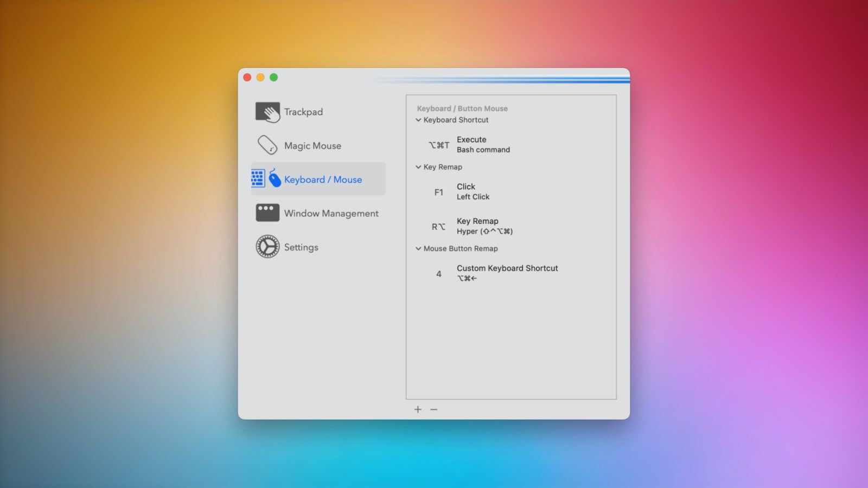The image size is (868, 488).
Task: Click the Hyper (⇧^⌥⌘) subtitle text
Action: 484,231
